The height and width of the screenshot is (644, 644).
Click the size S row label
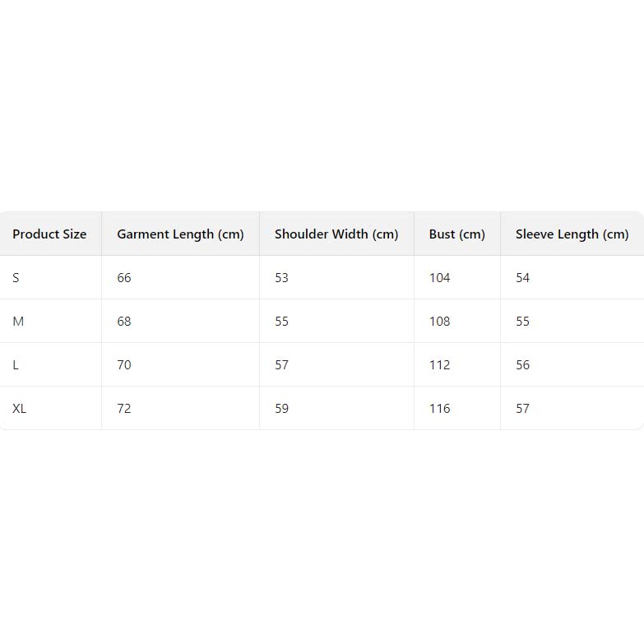[16, 278]
